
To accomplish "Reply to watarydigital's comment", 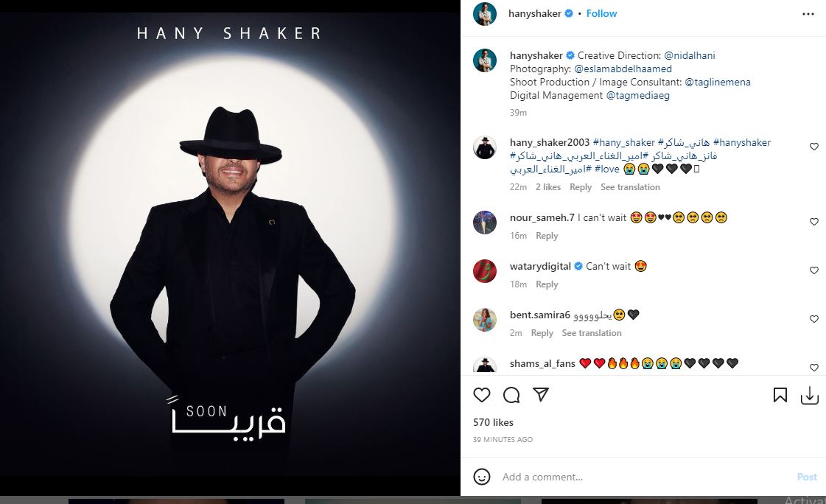I will click(x=547, y=284).
